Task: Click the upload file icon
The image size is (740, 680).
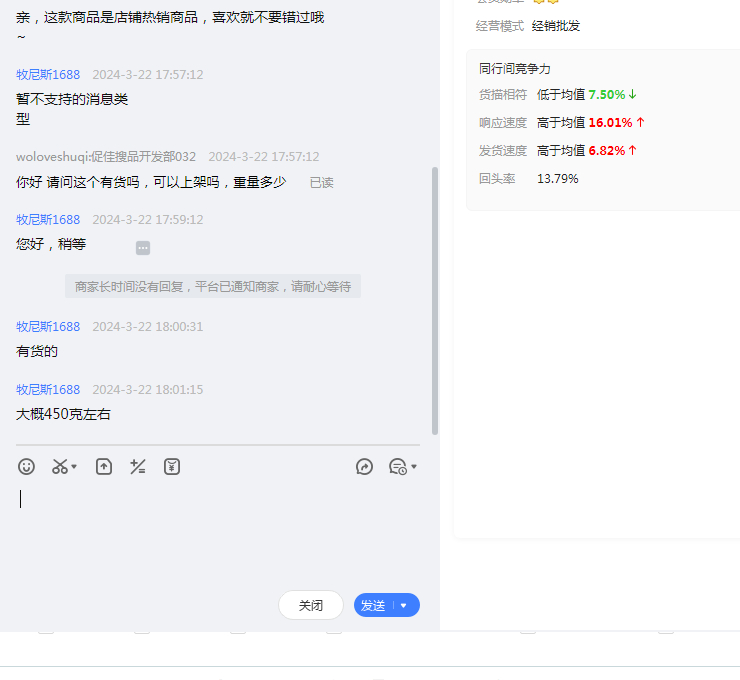Action: click(x=104, y=467)
